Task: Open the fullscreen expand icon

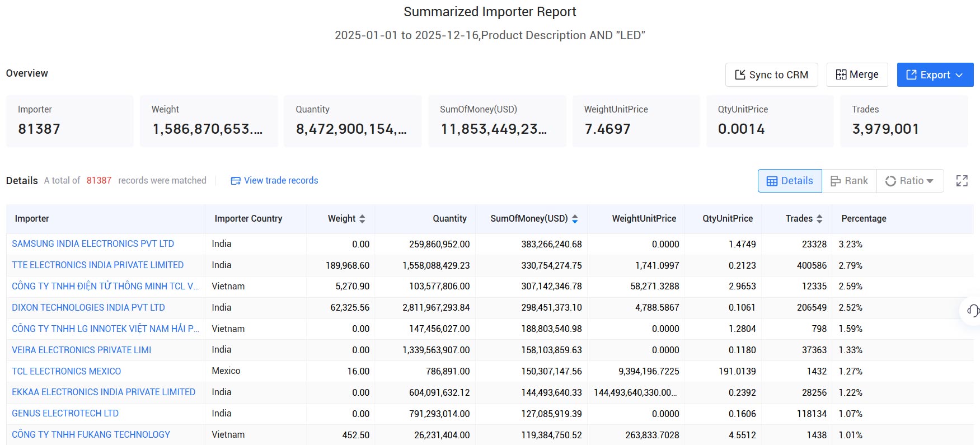Action: 962,181
